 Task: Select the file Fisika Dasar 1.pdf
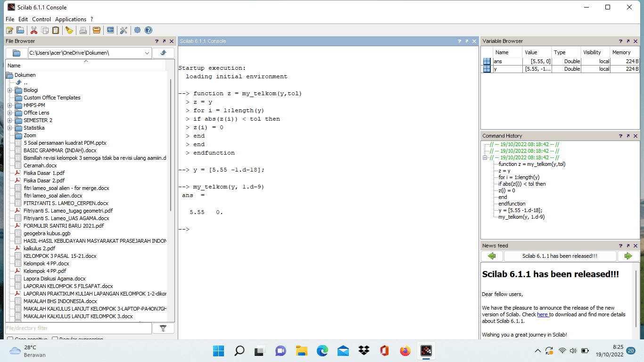(x=44, y=173)
